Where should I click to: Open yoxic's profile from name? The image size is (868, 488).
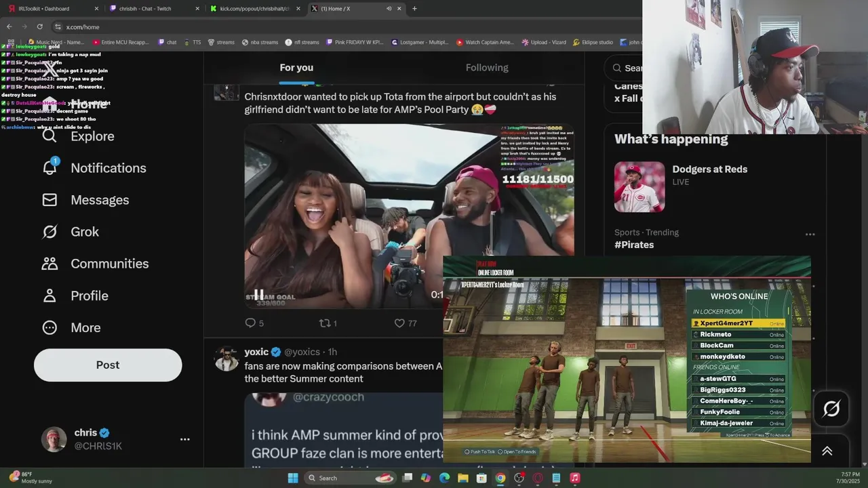point(256,352)
